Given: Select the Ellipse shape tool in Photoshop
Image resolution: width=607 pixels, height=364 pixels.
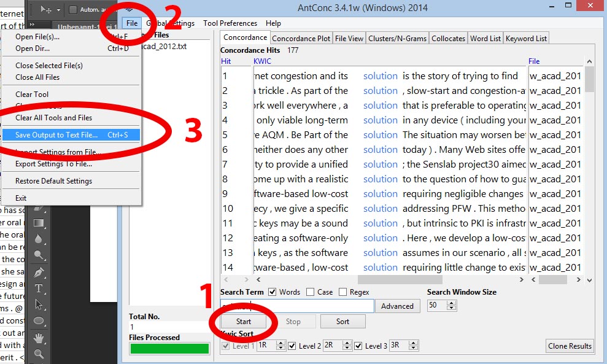Looking at the screenshot, I should 38,320.
